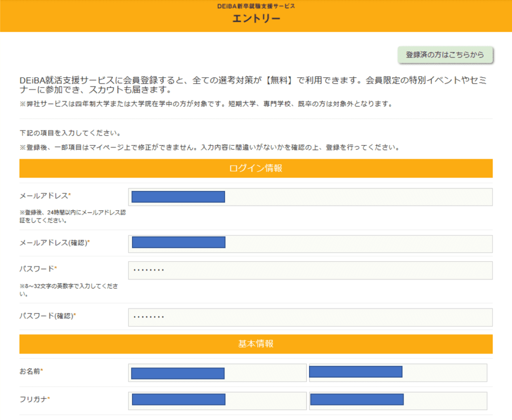Click the メールアドレス input field
This screenshot has height=420, width=512.
tap(310, 197)
